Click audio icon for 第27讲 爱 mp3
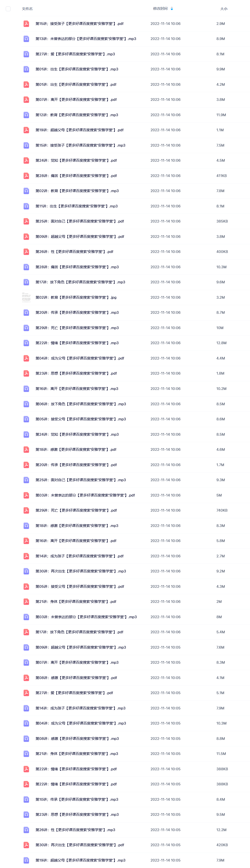 click(x=26, y=54)
